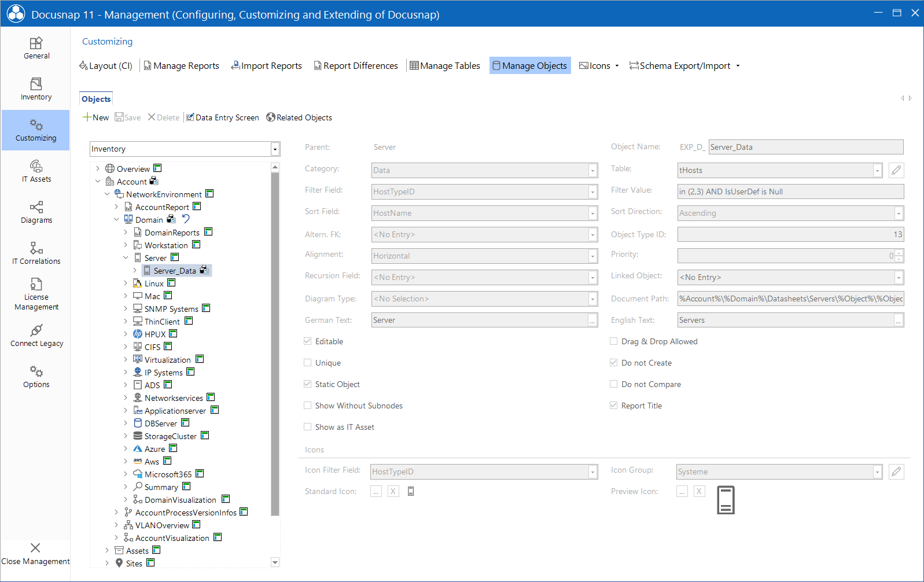The width and height of the screenshot is (924, 582).
Task: Clear Preview Icon with X button
Action: [699, 491]
